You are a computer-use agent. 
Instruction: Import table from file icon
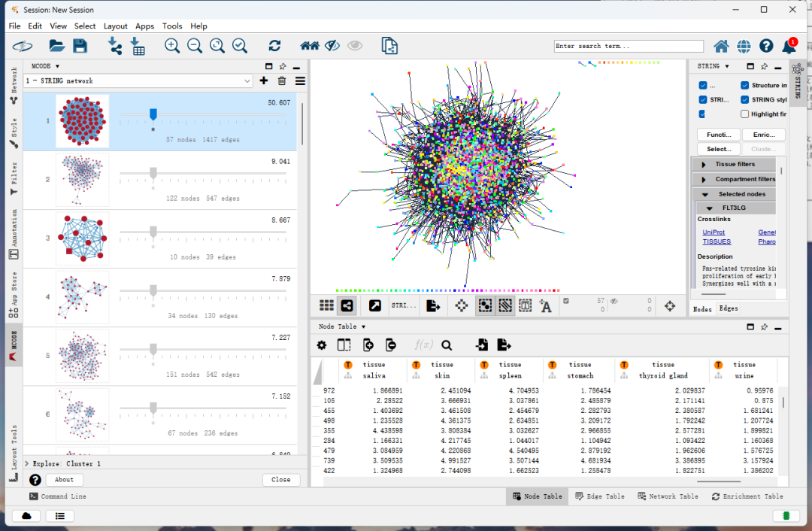tap(138, 46)
